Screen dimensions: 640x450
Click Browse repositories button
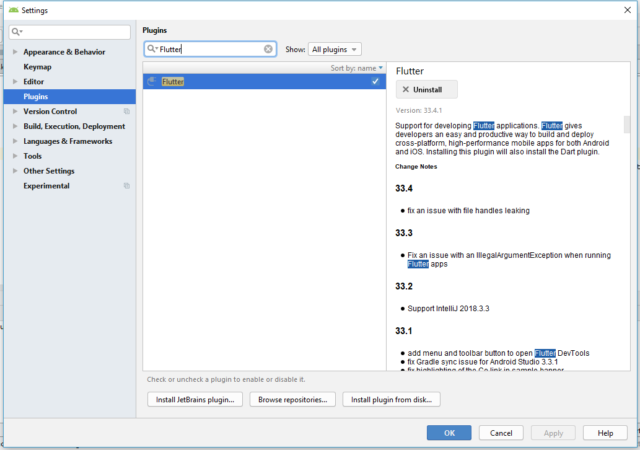[292, 400]
